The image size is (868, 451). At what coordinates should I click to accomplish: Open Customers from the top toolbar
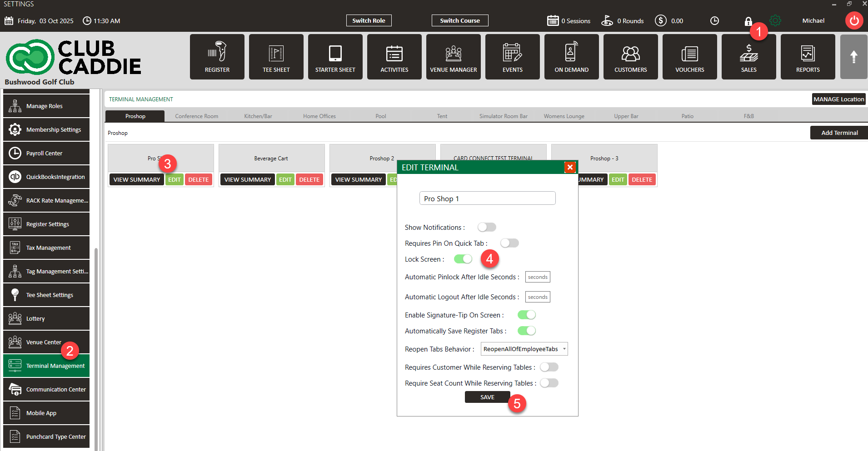click(631, 57)
